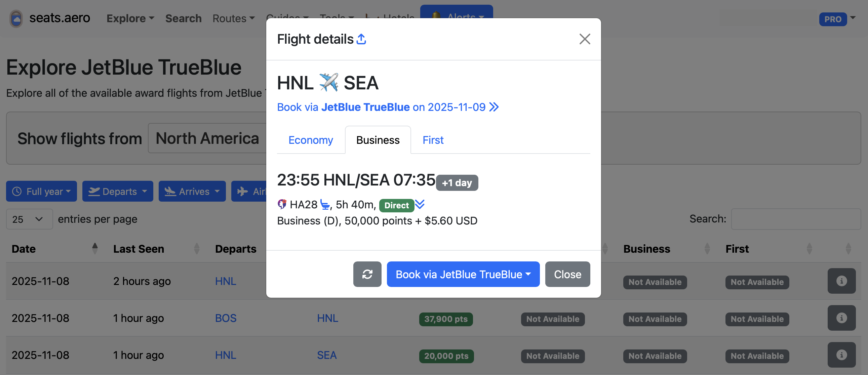Close the Flight details dialog with X

(x=585, y=39)
